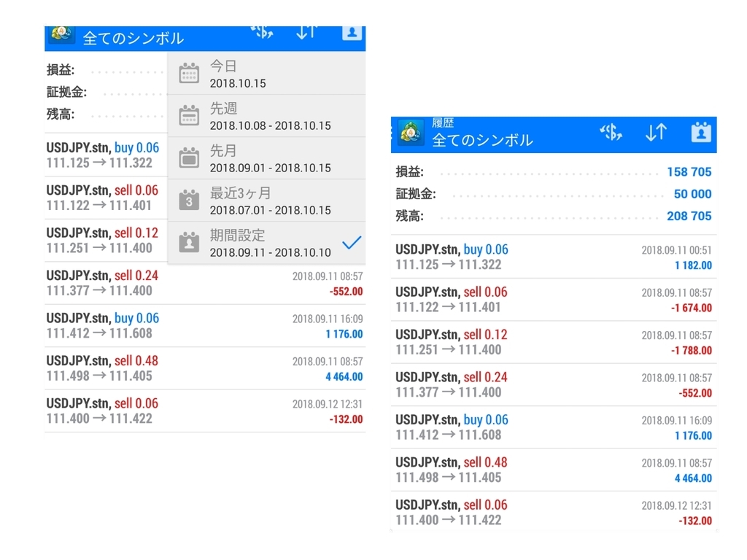Select 先月 in the period menu
The image size is (747, 560).
[267, 158]
